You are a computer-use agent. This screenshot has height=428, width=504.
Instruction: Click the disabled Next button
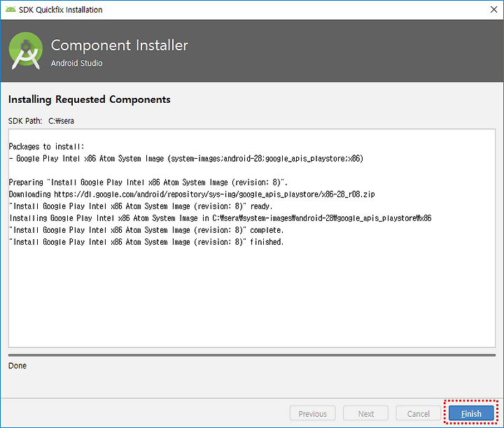point(365,413)
